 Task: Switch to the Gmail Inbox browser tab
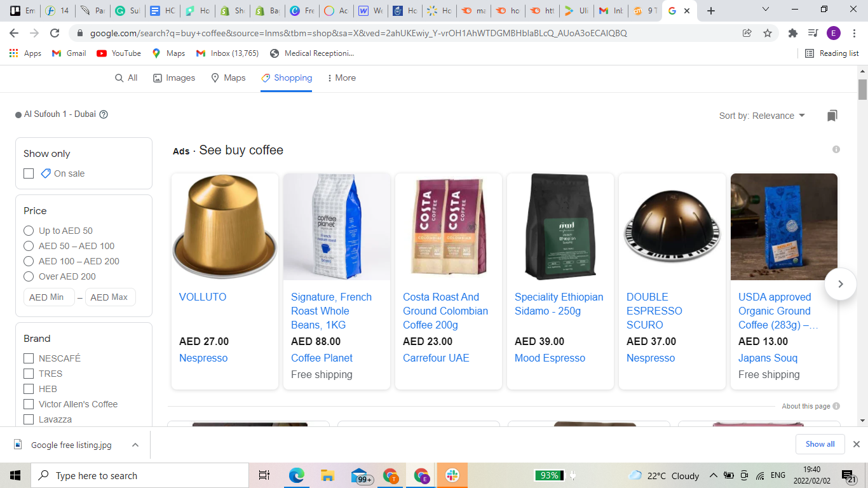pyautogui.click(x=611, y=11)
